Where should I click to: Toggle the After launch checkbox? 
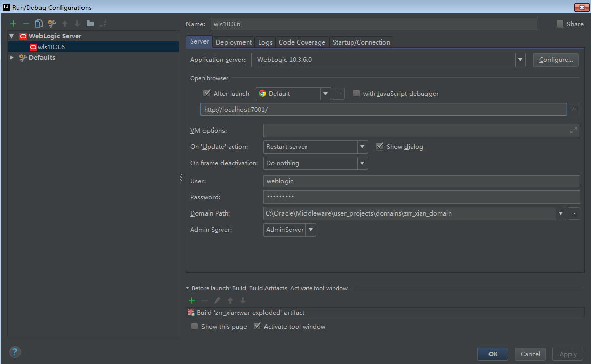[207, 93]
